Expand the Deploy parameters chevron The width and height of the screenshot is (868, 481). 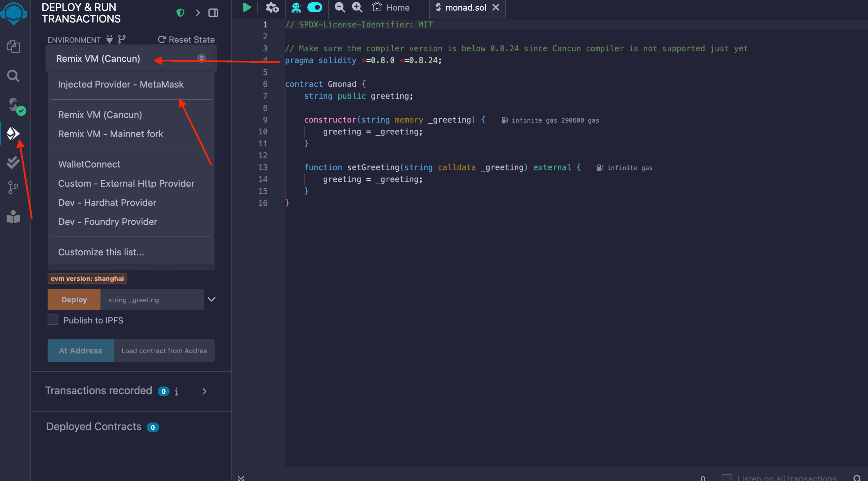(x=211, y=299)
